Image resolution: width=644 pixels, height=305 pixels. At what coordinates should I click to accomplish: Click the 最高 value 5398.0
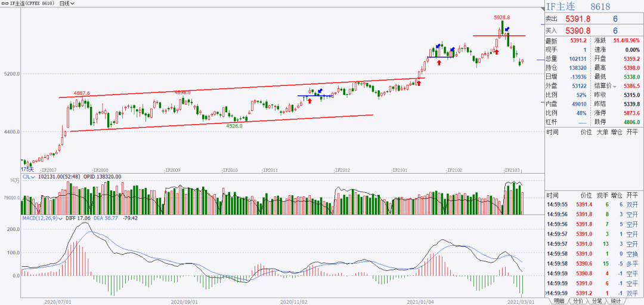coord(631,68)
